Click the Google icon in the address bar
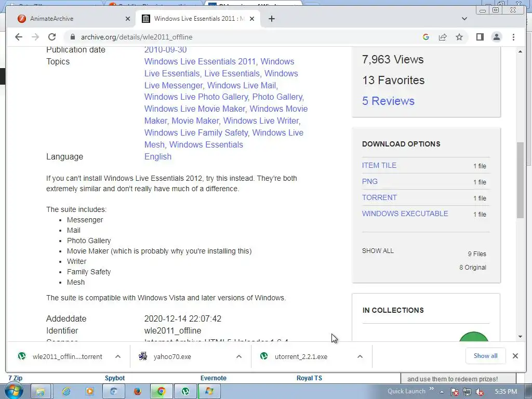Screen dimensions: 532x399 click(x=426, y=37)
